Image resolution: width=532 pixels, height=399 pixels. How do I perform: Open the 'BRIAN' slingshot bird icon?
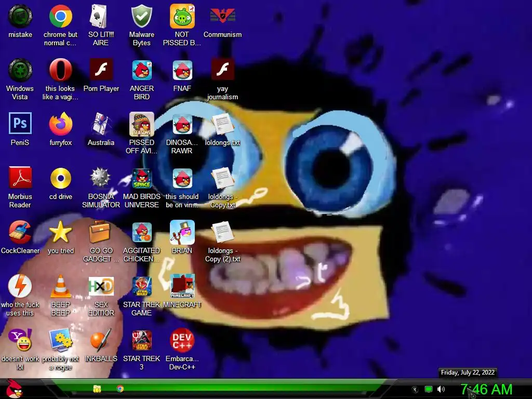(182, 232)
